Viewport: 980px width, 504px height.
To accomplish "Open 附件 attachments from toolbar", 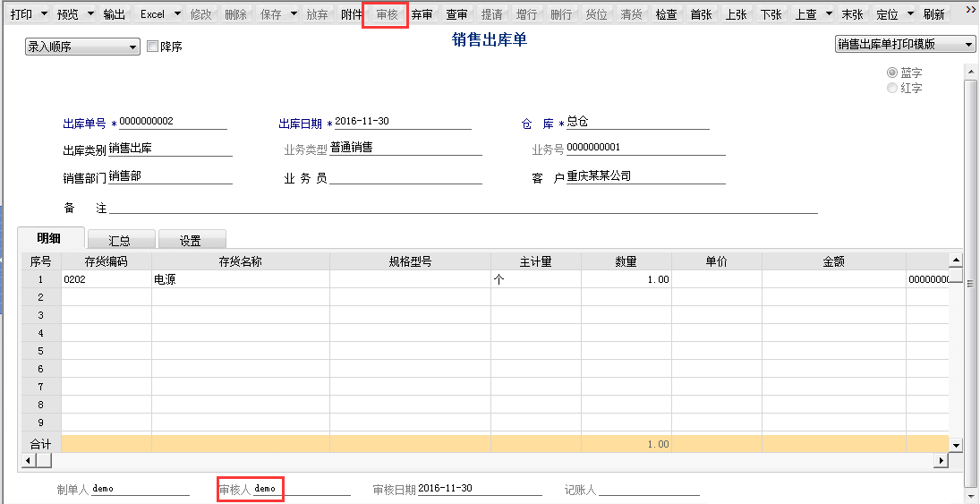I will [x=352, y=14].
